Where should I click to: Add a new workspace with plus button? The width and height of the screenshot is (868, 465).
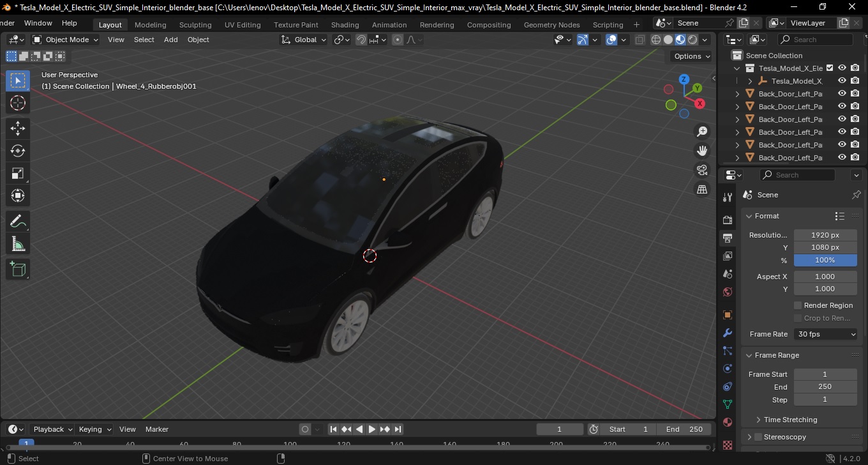point(636,25)
